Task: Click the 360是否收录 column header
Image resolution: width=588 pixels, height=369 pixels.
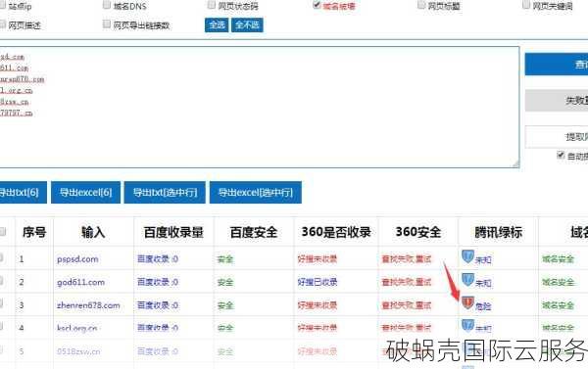Action: pos(336,232)
